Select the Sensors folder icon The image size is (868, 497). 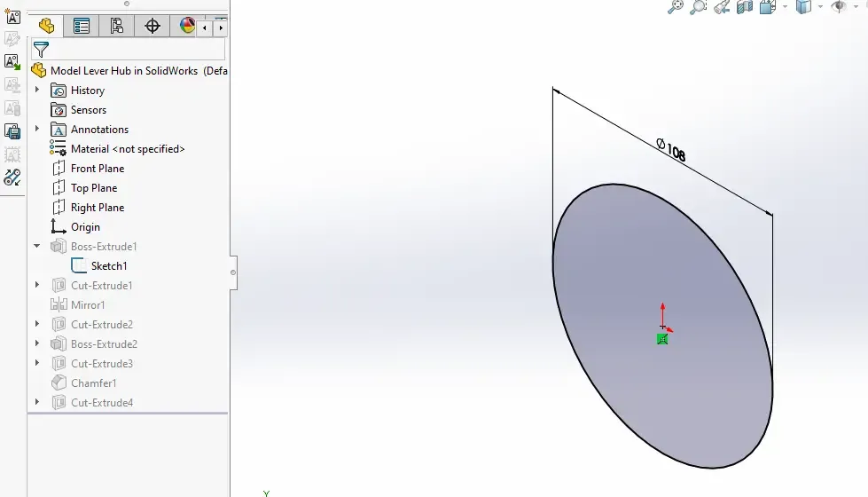[59, 110]
